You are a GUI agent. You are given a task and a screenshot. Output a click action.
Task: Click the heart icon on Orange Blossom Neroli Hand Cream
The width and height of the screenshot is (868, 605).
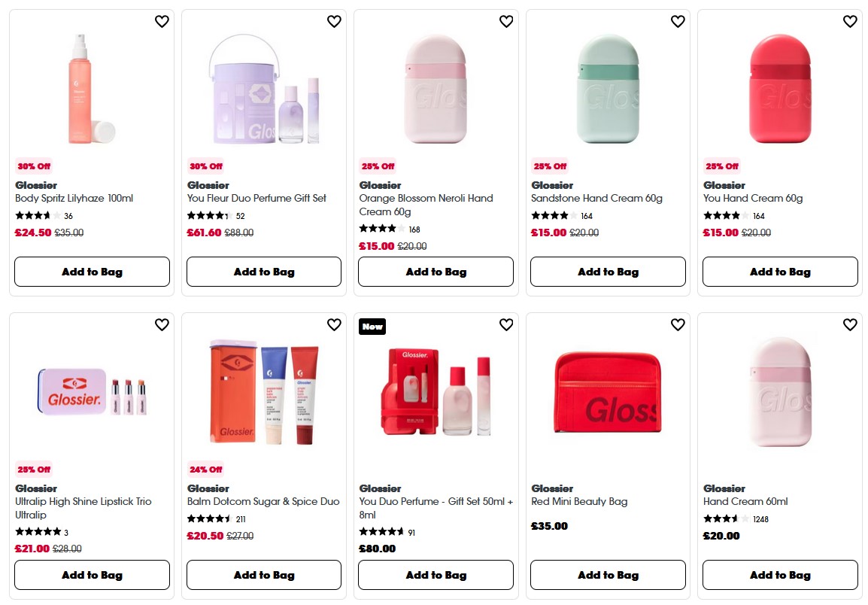click(505, 22)
